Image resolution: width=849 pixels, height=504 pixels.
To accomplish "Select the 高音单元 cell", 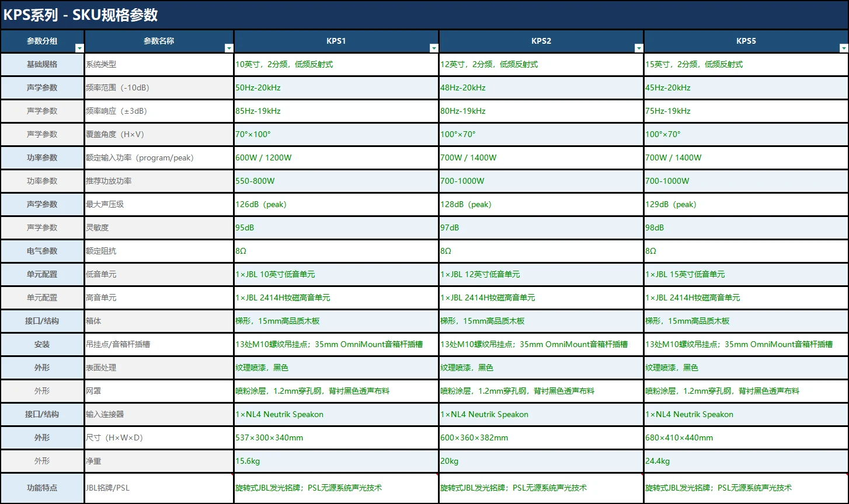I will (159, 298).
